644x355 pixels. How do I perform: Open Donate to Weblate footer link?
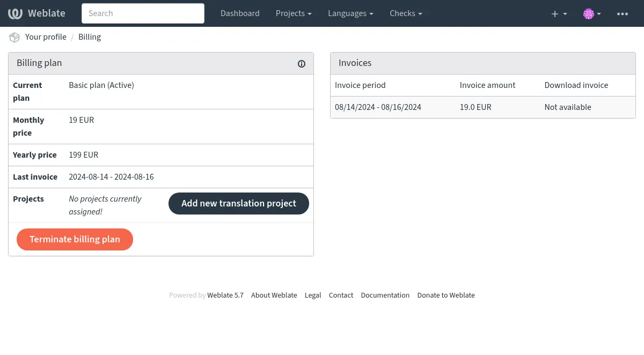point(446,295)
